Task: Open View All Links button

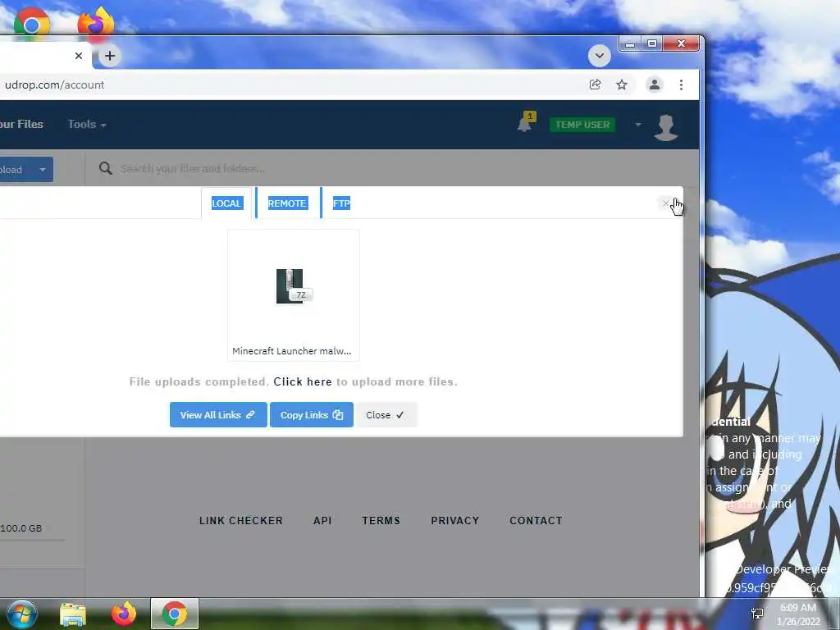Action: 218,414
